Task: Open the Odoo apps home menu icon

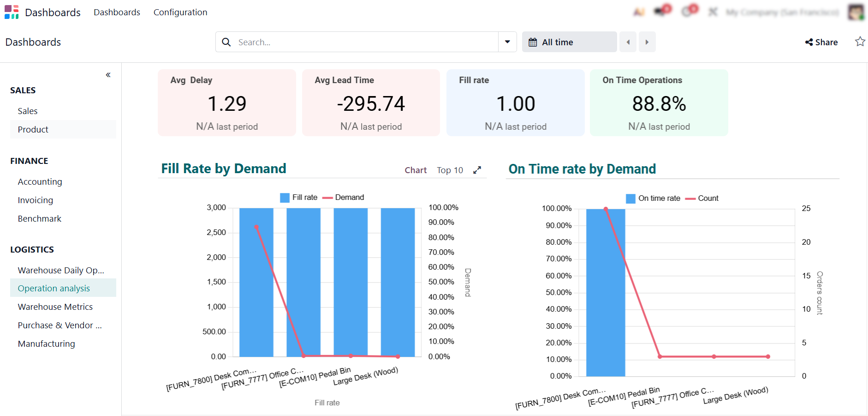Action: tap(12, 12)
